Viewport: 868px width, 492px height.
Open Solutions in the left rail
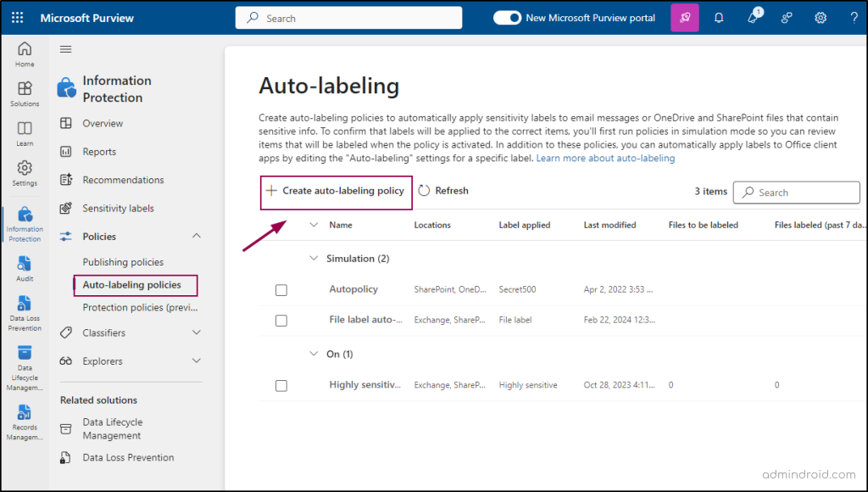(x=25, y=93)
